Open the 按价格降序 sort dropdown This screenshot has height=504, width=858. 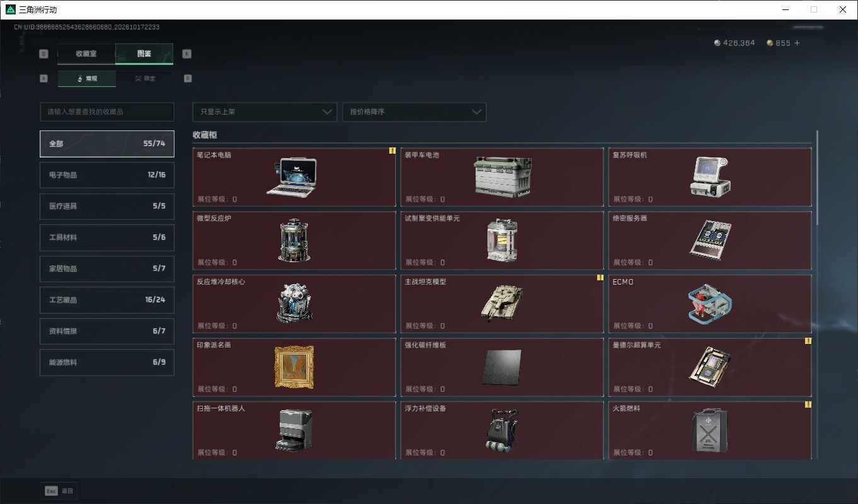414,112
